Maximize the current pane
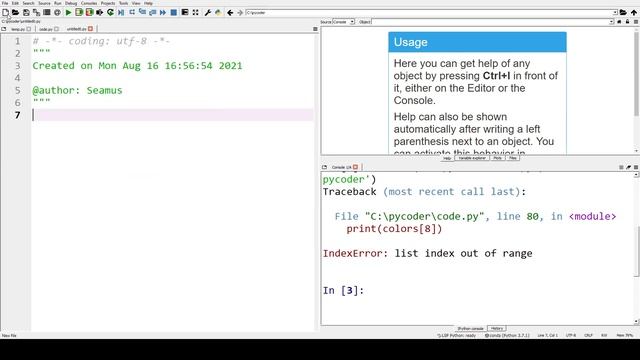The image size is (640, 360). (x=185, y=13)
